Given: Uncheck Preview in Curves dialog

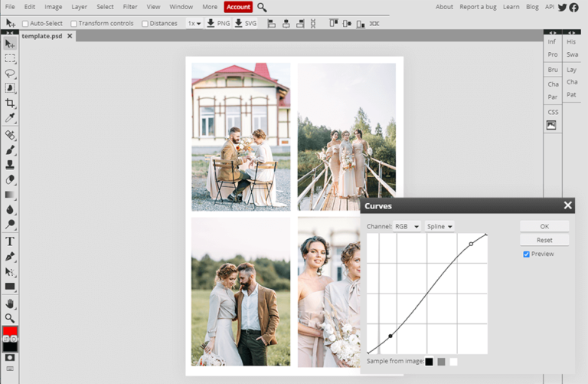Looking at the screenshot, I should click(x=526, y=254).
